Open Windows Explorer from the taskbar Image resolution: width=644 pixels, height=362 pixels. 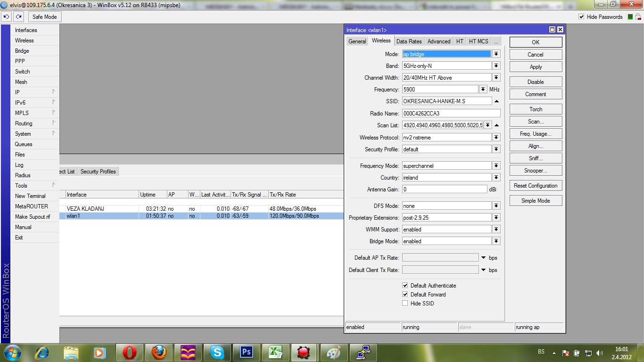tap(71, 353)
